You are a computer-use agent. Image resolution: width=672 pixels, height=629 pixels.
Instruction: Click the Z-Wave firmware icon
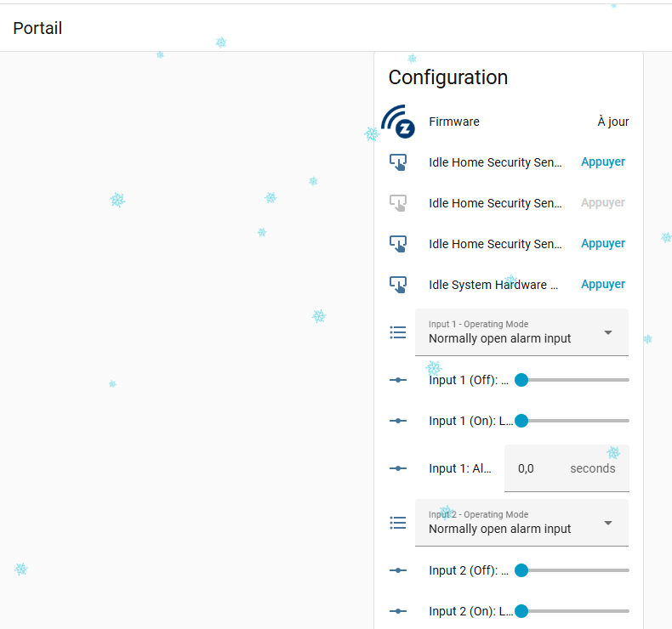(398, 122)
